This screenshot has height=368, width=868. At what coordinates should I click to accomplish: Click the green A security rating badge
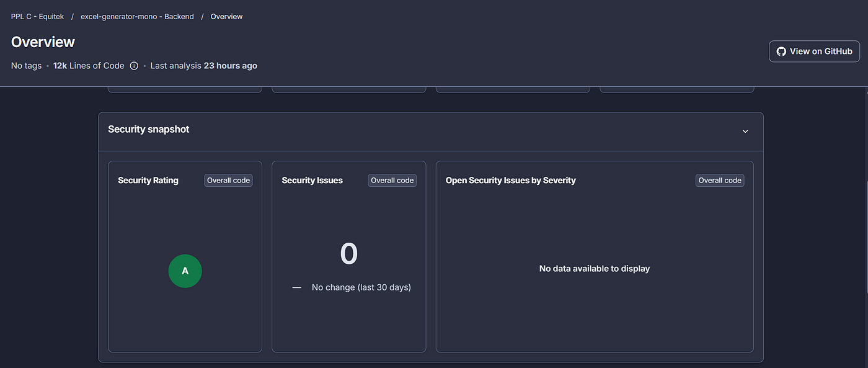(x=185, y=271)
